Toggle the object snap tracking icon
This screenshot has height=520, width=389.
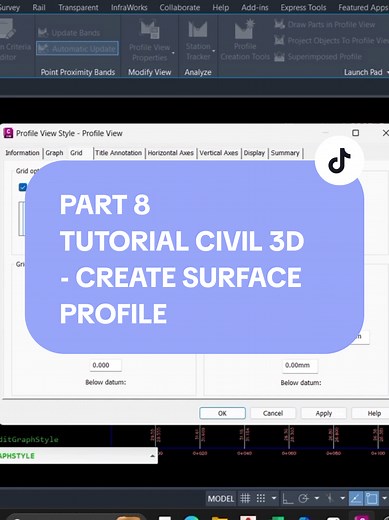pyautogui.click(x=356, y=499)
